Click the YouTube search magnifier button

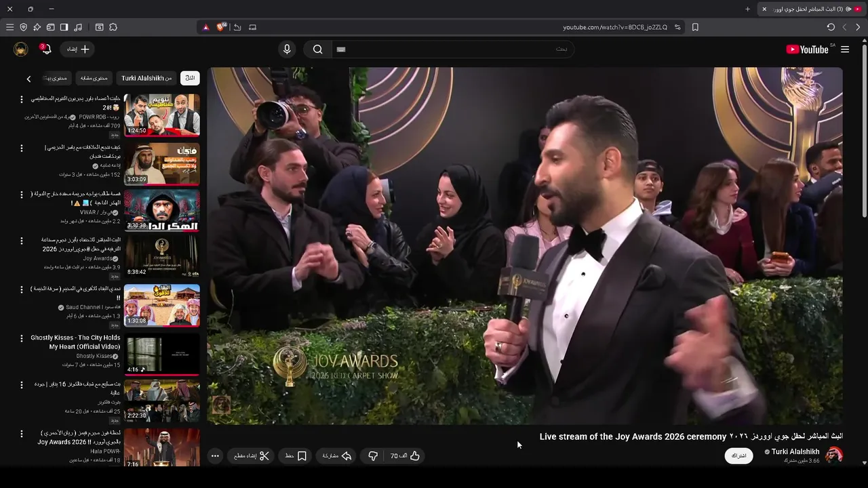(x=317, y=49)
